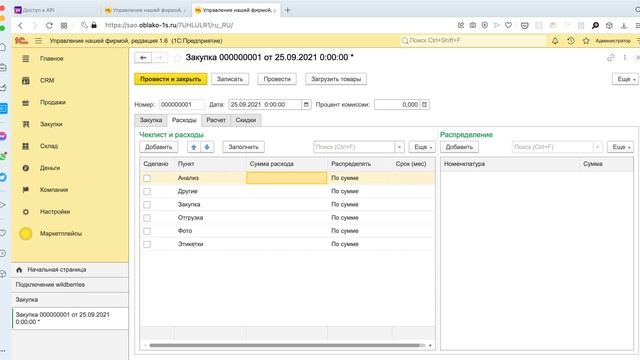Copy link to document with chain icon
The image size is (640, 360).
(611, 58)
